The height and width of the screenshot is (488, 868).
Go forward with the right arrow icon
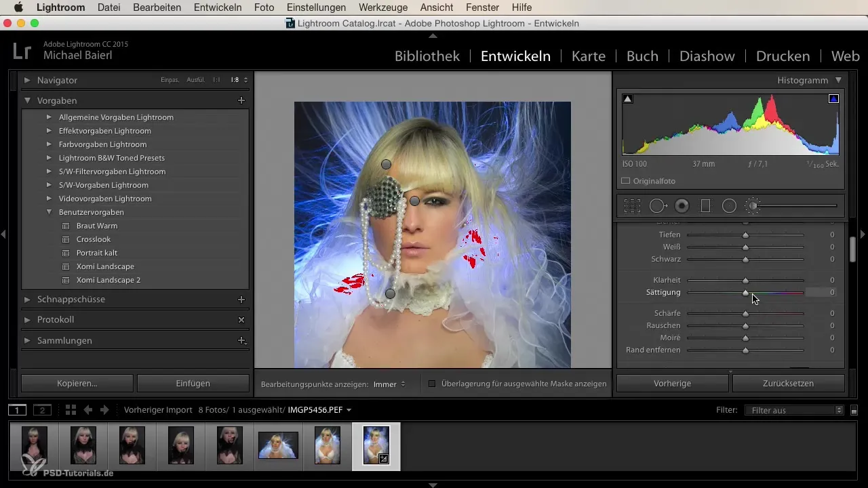click(104, 410)
